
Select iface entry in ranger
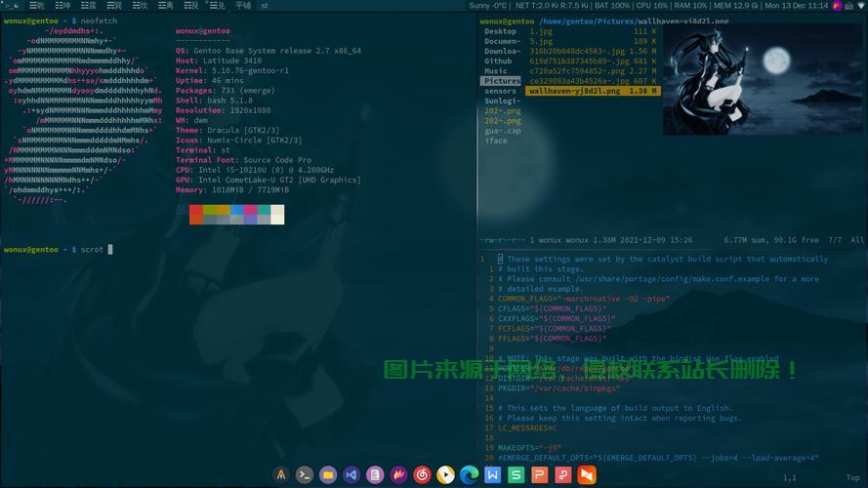click(x=496, y=142)
